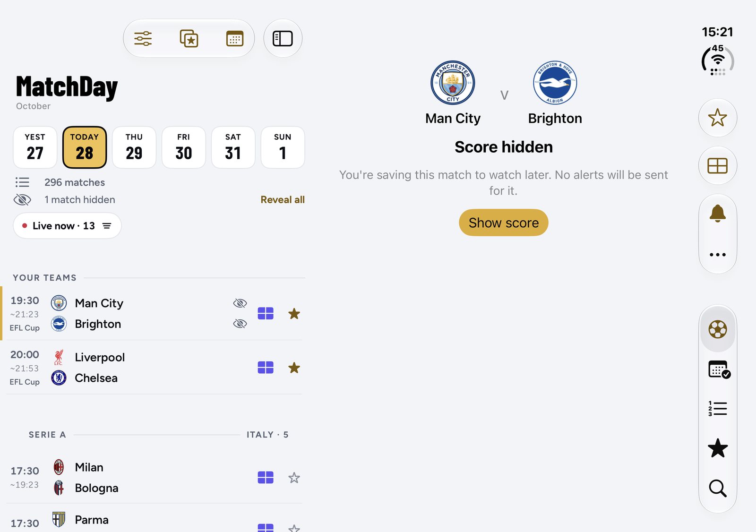Click the notification bell icon

(x=718, y=214)
